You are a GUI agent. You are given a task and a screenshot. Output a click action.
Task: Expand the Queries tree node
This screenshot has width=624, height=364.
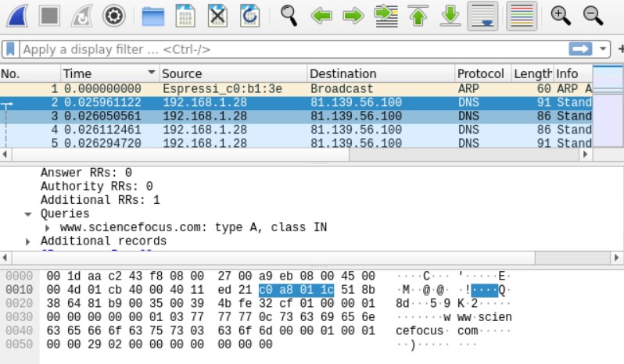[x=29, y=214]
